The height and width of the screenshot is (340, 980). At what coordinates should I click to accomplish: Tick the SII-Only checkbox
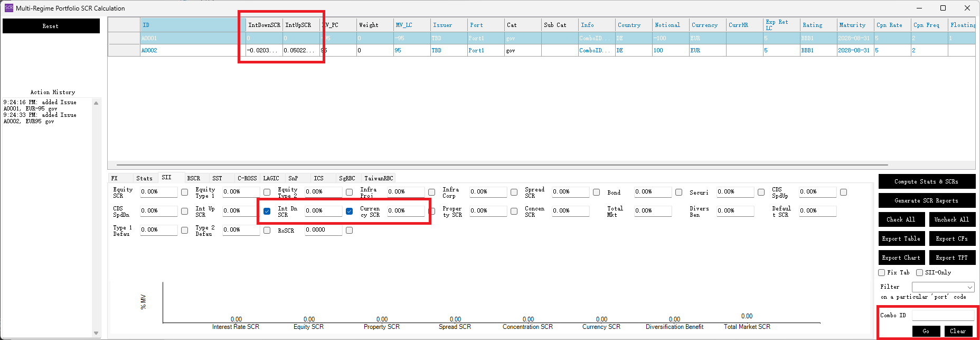pos(919,272)
